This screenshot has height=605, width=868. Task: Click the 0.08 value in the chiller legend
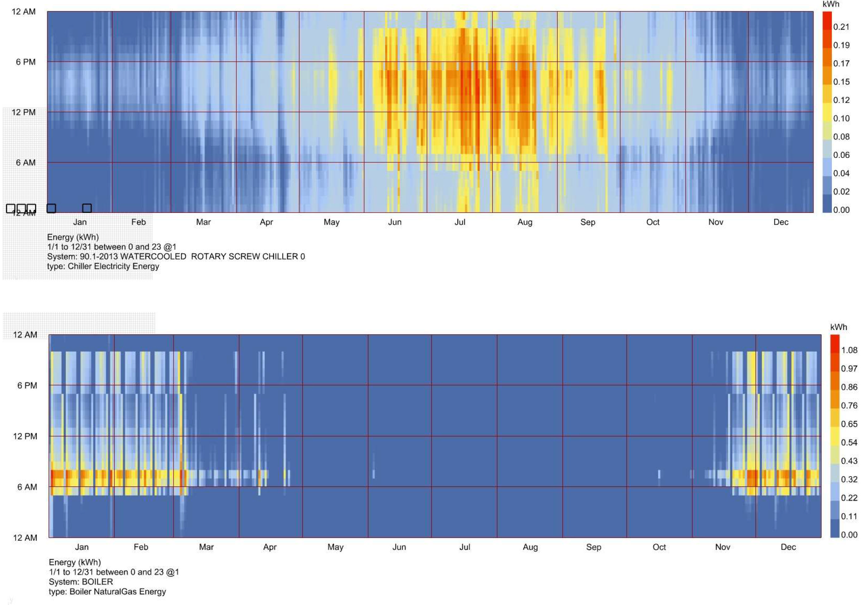tap(841, 137)
